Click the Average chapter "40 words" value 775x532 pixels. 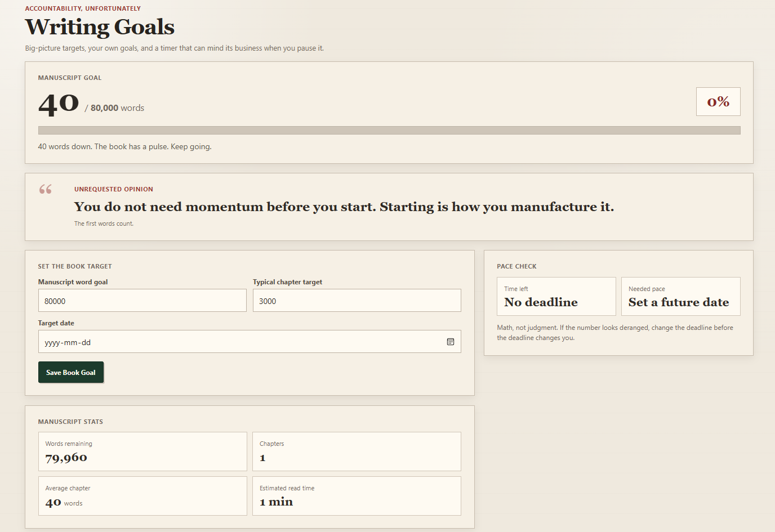click(64, 503)
